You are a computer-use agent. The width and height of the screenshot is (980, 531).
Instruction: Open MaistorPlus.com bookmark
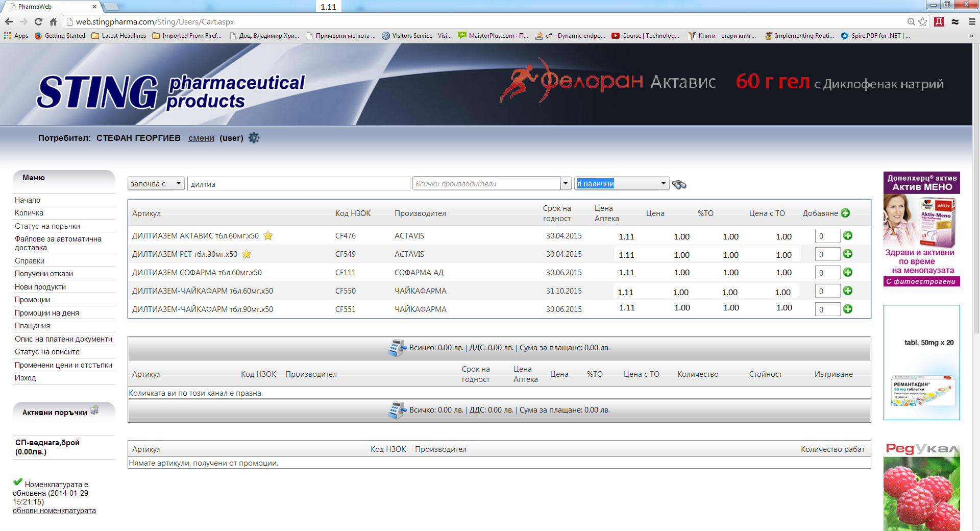(x=493, y=36)
